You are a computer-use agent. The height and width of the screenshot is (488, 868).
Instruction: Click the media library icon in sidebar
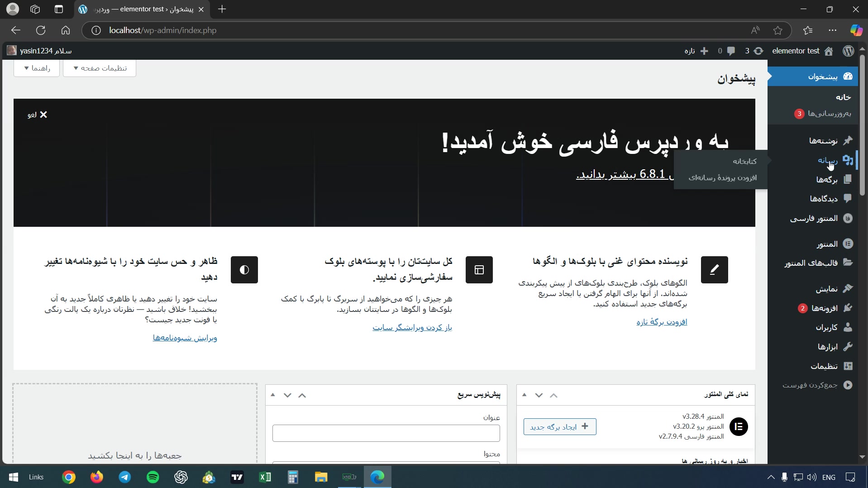[848, 160]
